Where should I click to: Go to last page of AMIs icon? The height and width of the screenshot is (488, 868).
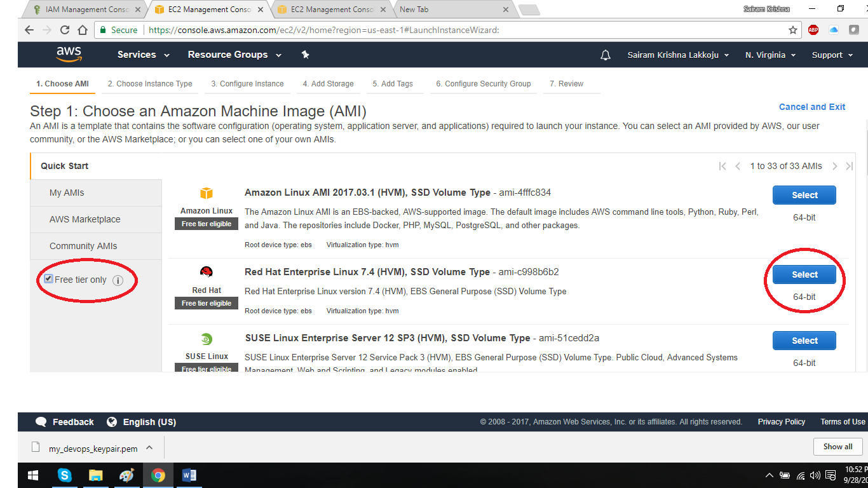point(849,166)
